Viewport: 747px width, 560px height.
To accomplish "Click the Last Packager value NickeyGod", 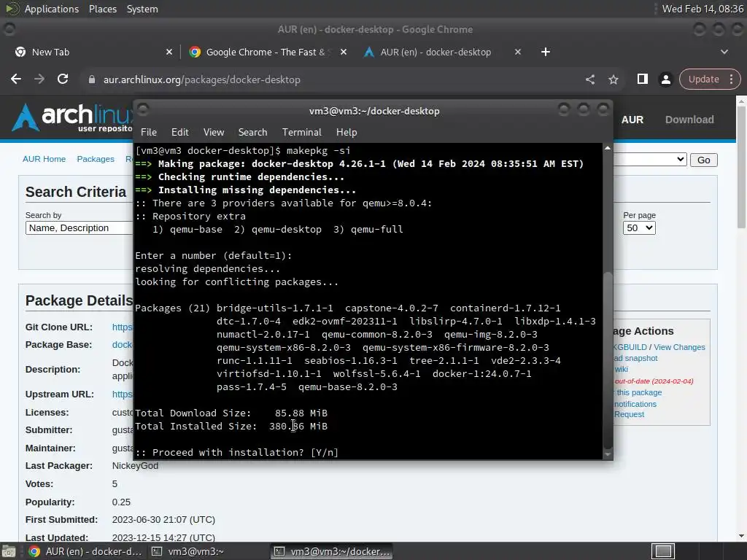I will tap(135, 466).
